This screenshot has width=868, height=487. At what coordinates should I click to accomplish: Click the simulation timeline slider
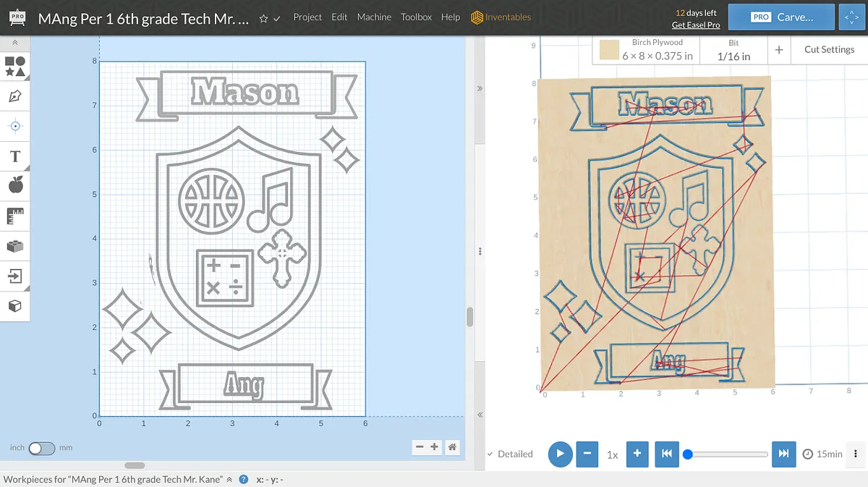727,454
